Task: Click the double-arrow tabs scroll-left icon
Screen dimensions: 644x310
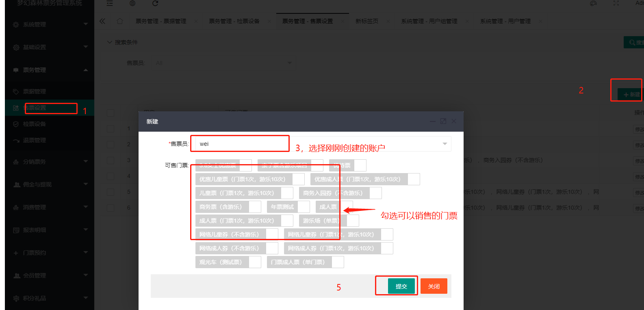Action: 102,21
